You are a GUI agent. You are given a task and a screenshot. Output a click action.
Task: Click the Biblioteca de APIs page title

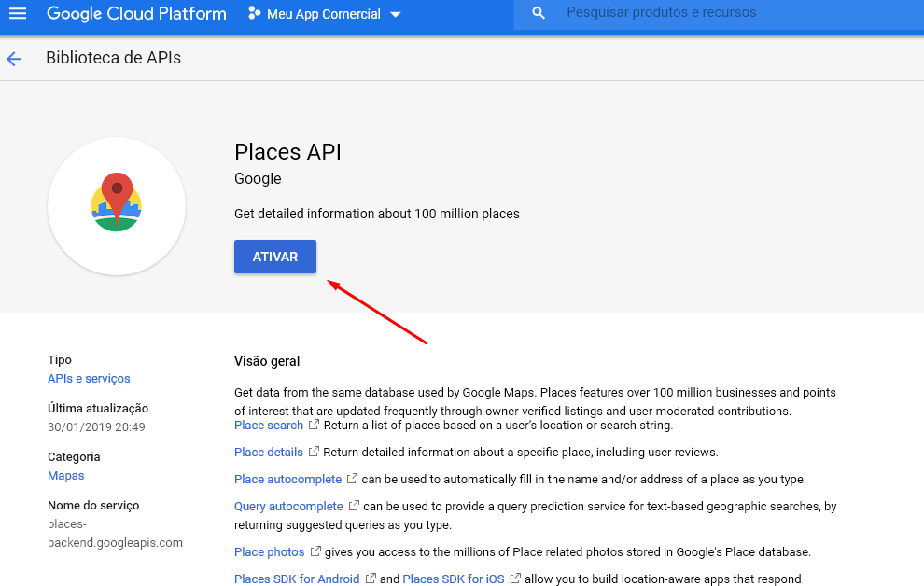(114, 58)
